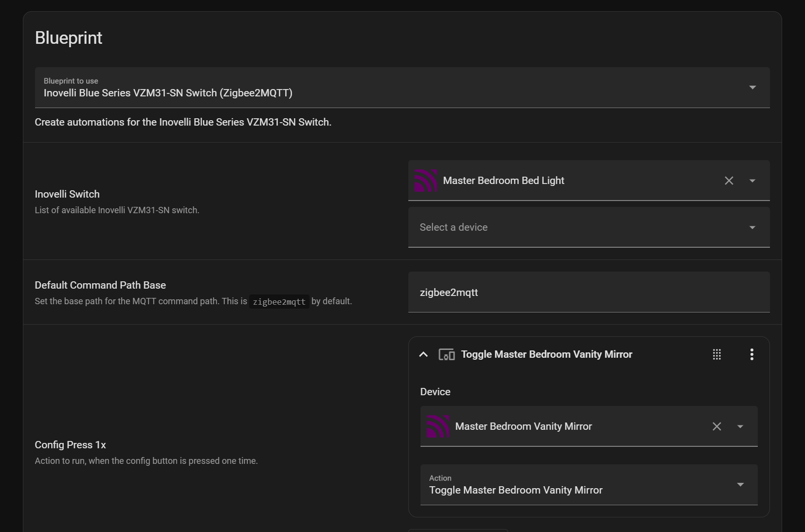Image resolution: width=805 pixels, height=532 pixels.
Task: Open the Master Bedroom Vanity Mirror dropdown arrow
Action: click(740, 426)
